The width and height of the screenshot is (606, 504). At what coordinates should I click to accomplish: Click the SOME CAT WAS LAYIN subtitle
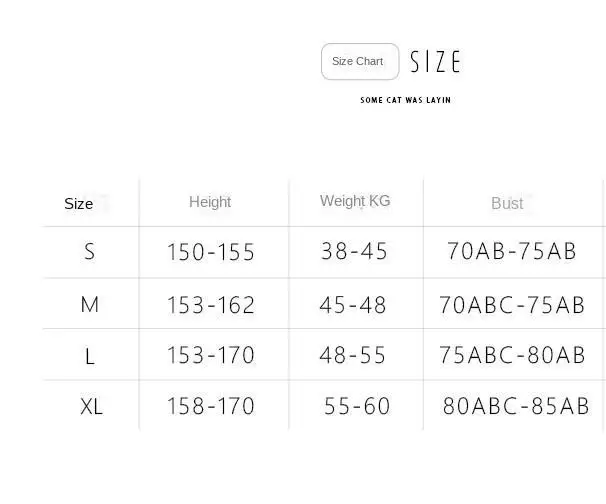pyautogui.click(x=405, y=100)
